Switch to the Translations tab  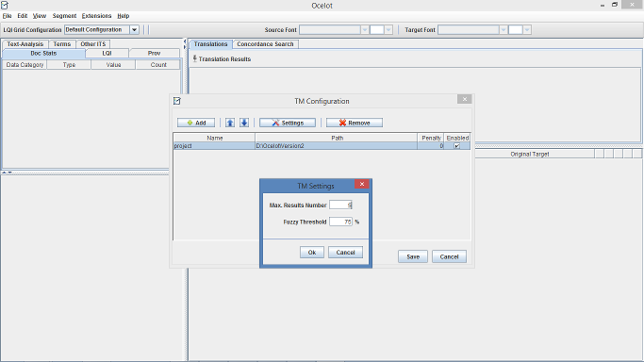[210, 44]
